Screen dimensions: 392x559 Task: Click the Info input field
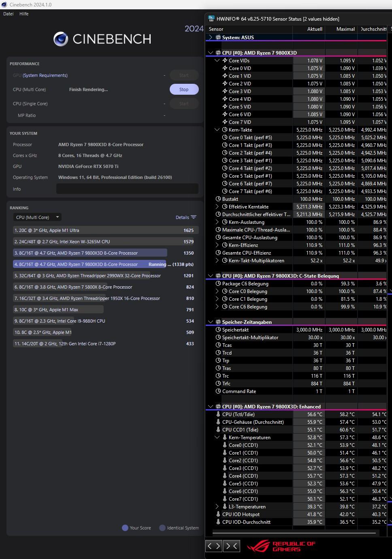(127, 189)
